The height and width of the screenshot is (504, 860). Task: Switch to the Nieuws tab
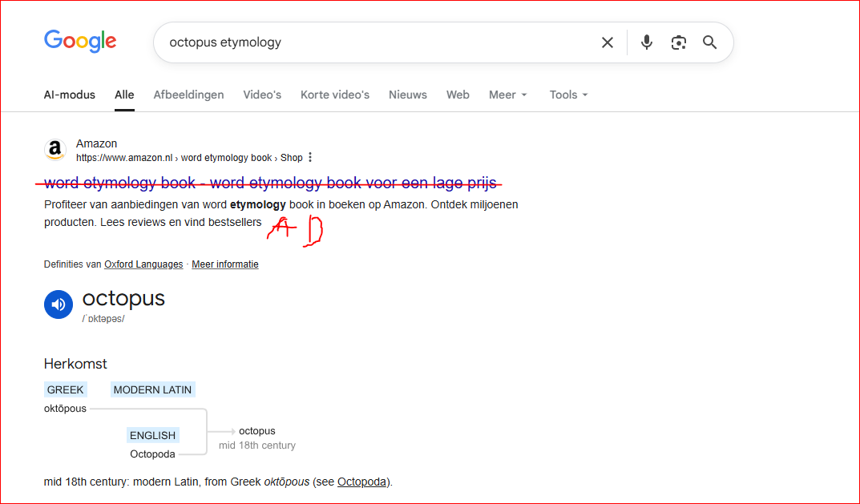[x=407, y=95]
